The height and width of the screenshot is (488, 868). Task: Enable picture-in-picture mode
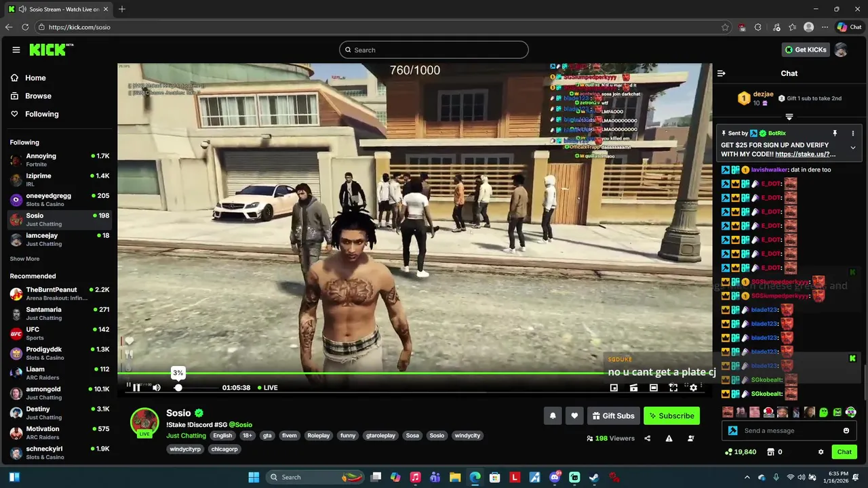(614, 388)
